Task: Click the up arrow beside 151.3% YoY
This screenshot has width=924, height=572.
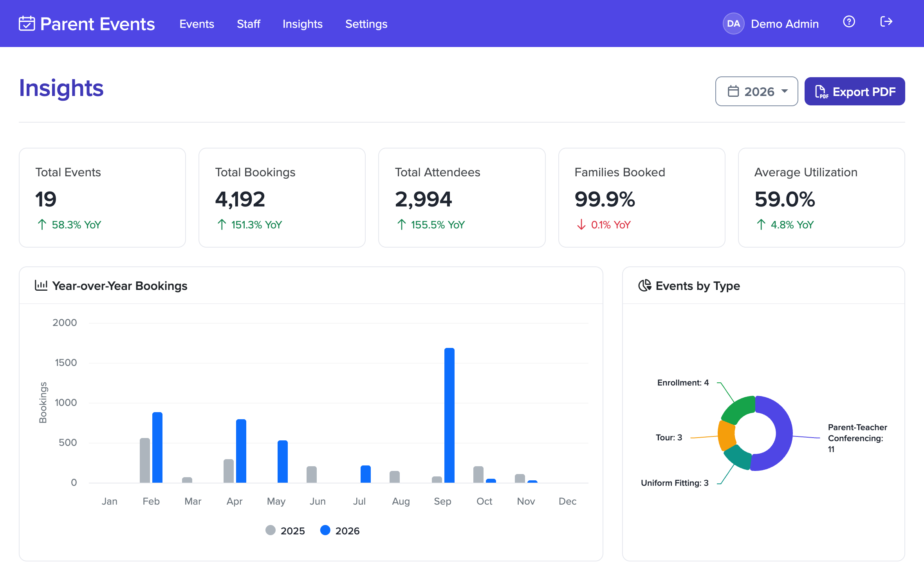Action: 222,224
